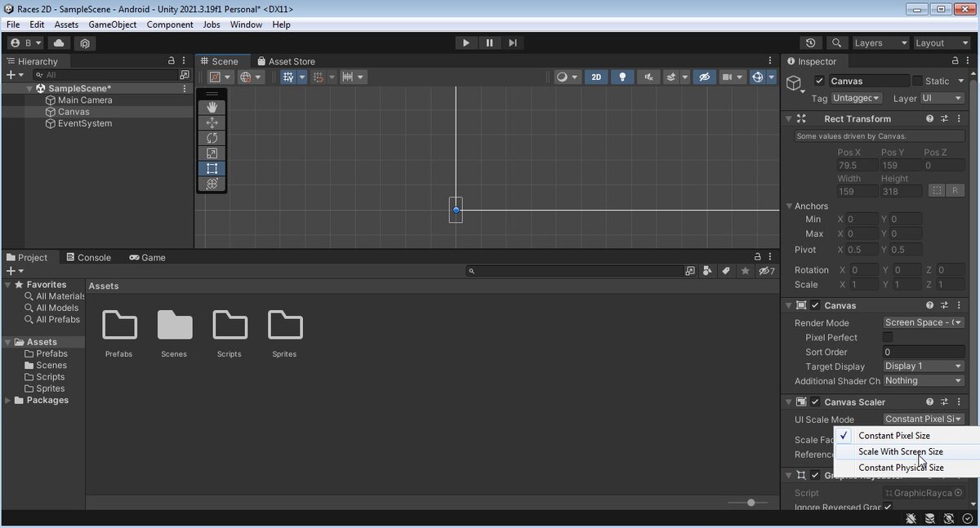This screenshot has width=980, height=528.
Task: Open the Additional Shader Channels dropdown
Action: click(x=924, y=381)
